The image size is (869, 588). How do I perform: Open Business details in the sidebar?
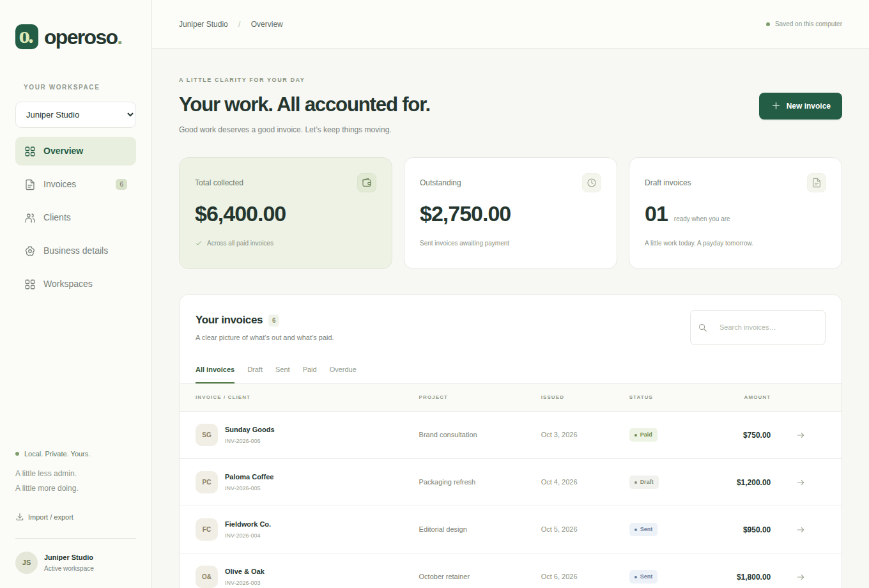(75, 251)
